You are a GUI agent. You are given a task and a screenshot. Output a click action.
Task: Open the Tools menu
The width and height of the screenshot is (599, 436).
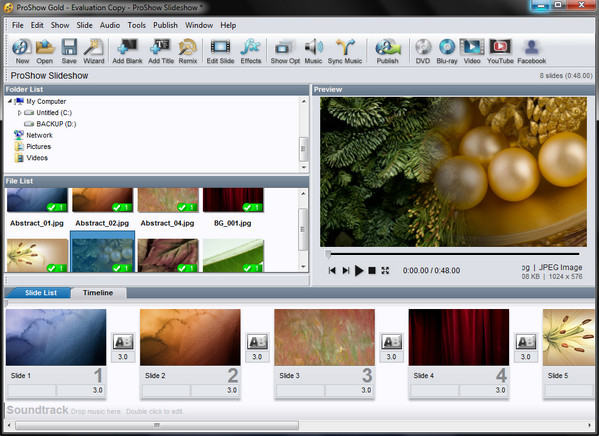coord(136,25)
